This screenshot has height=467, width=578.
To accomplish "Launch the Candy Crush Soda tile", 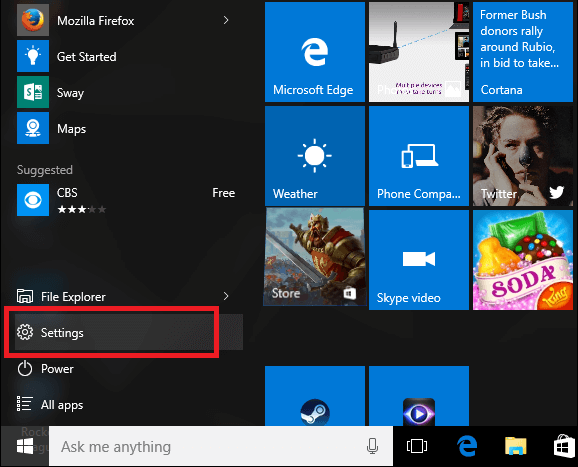I will click(523, 260).
